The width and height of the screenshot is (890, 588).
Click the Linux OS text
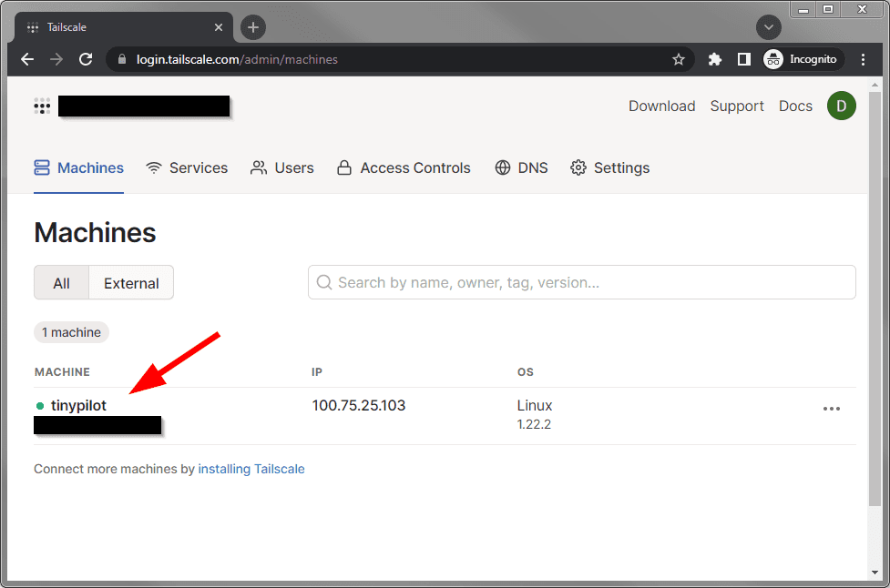click(535, 405)
